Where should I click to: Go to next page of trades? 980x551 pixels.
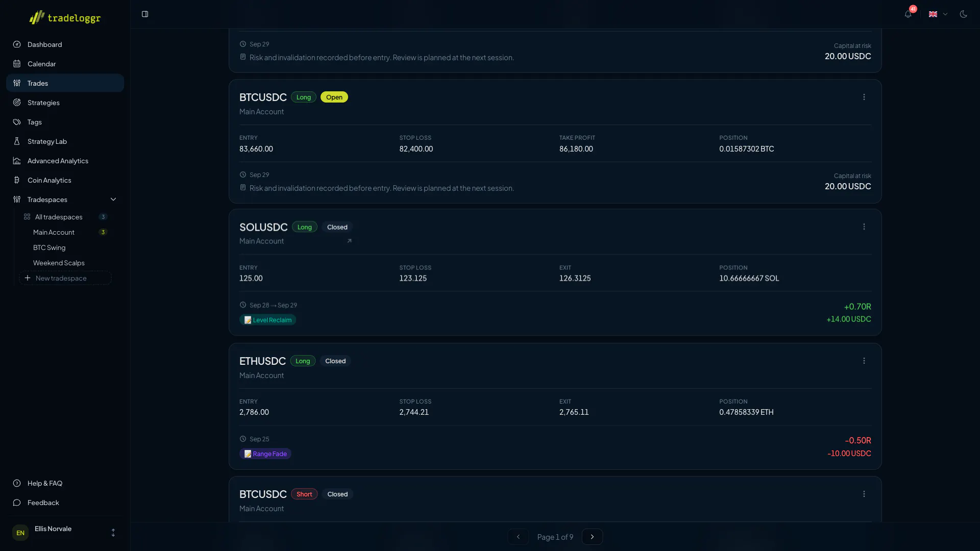pyautogui.click(x=592, y=537)
